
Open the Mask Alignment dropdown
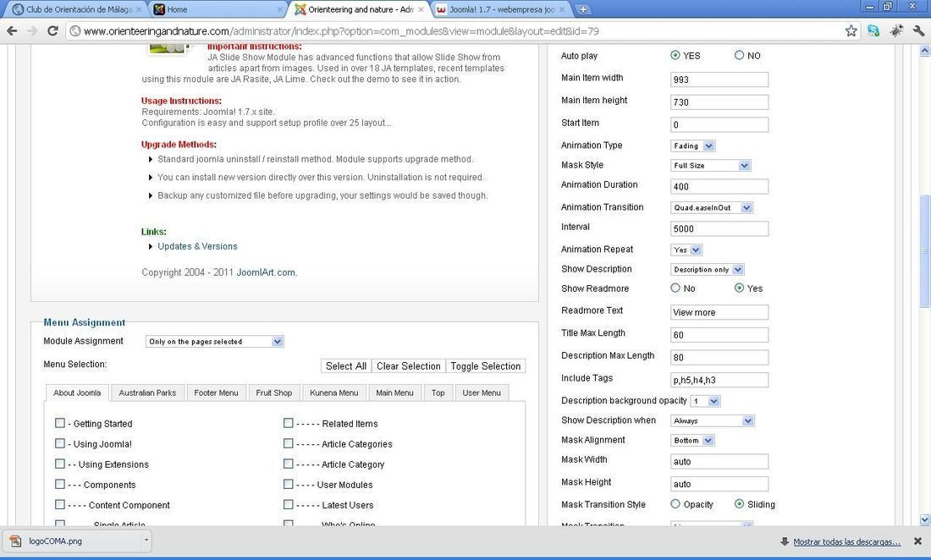point(692,440)
